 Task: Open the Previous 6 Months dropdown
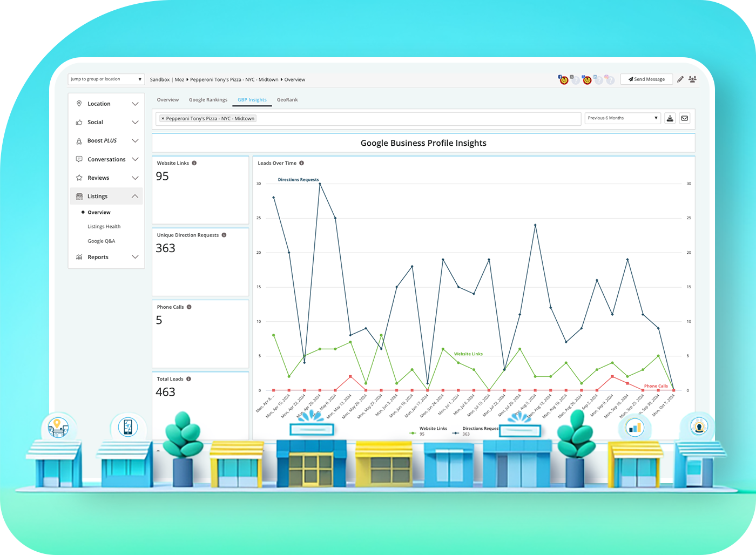622,118
